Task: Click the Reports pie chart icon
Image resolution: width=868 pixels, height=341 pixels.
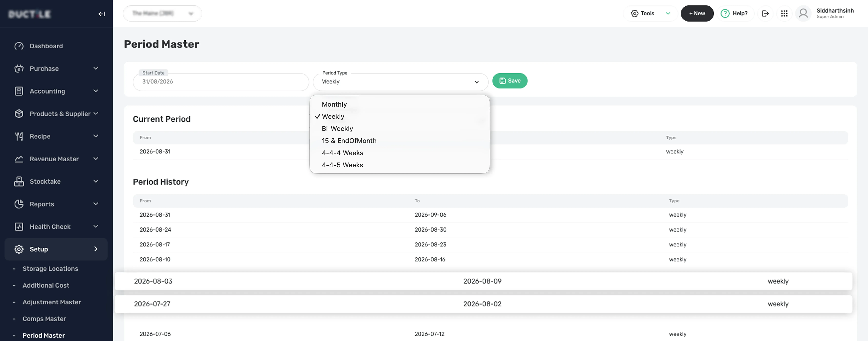Action: [x=19, y=204]
